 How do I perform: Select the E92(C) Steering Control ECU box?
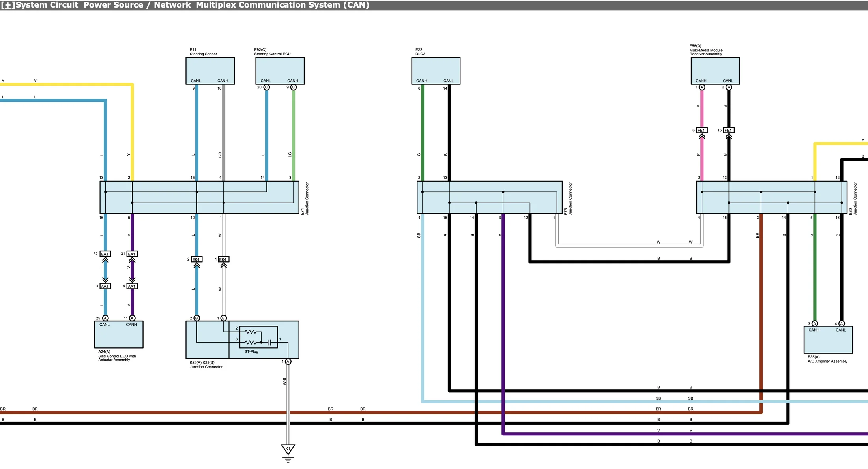[280, 71]
